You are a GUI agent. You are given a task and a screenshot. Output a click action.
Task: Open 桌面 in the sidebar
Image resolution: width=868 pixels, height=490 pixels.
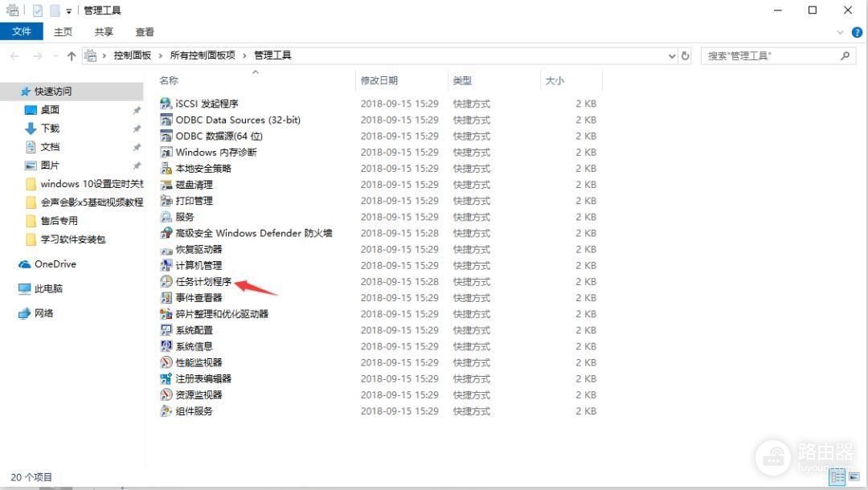50,110
